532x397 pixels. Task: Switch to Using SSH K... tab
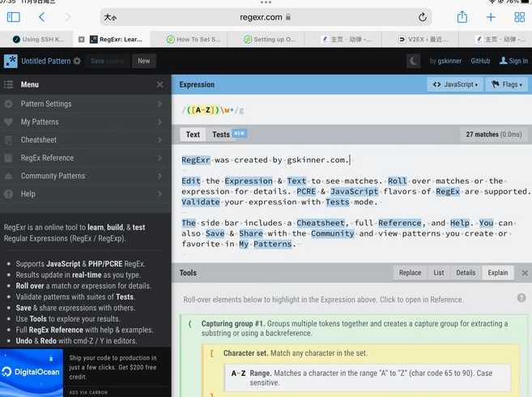click(x=38, y=40)
